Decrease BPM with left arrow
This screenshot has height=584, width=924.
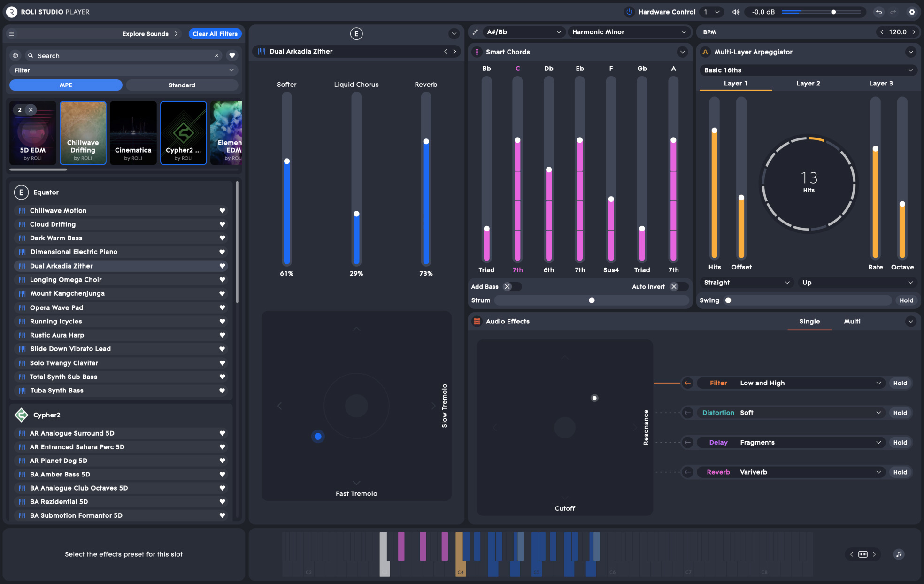pos(882,32)
